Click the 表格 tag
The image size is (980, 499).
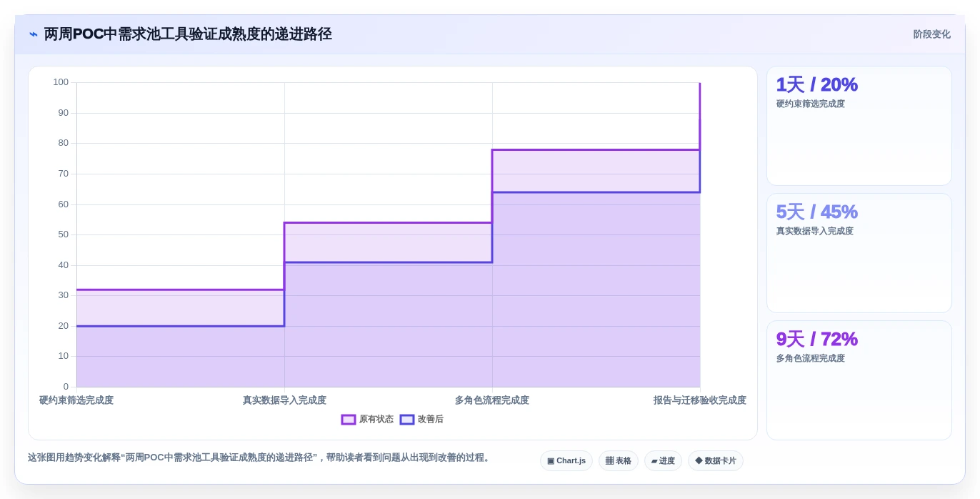pyautogui.click(x=619, y=461)
